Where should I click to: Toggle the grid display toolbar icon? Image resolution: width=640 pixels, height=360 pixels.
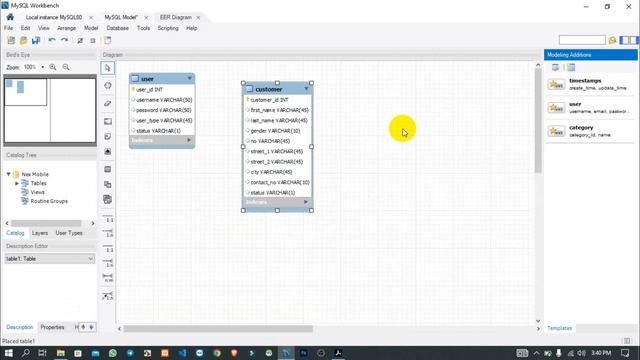80,40
